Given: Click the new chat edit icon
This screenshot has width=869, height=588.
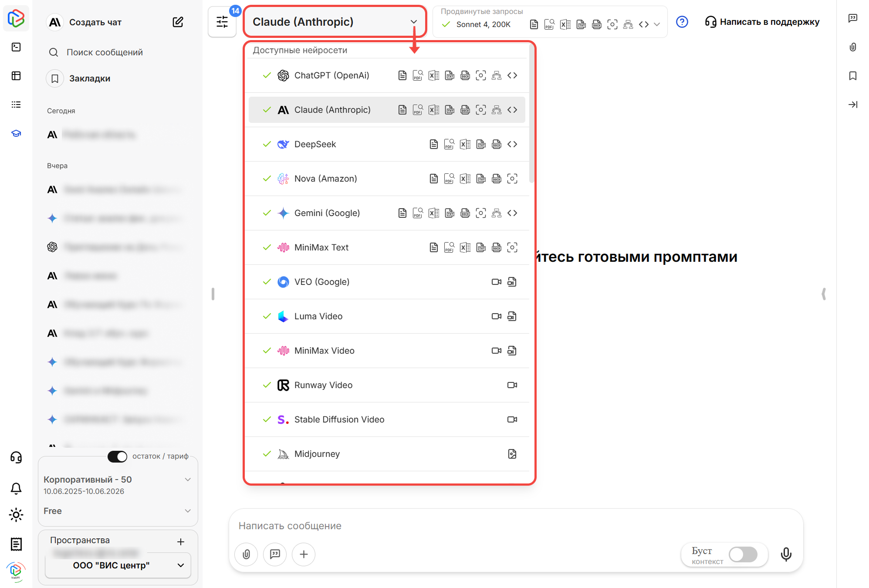Looking at the screenshot, I should click(x=178, y=22).
